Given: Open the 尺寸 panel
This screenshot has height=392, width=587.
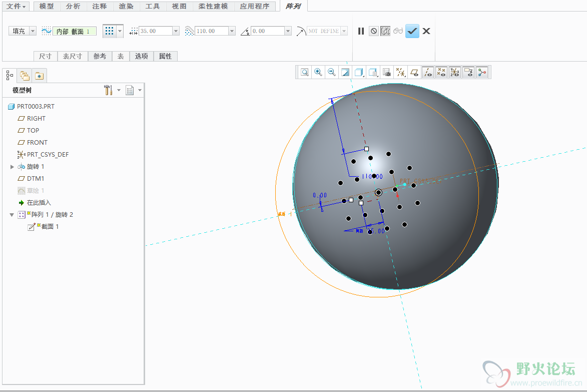Looking at the screenshot, I should click(x=46, y=56).
